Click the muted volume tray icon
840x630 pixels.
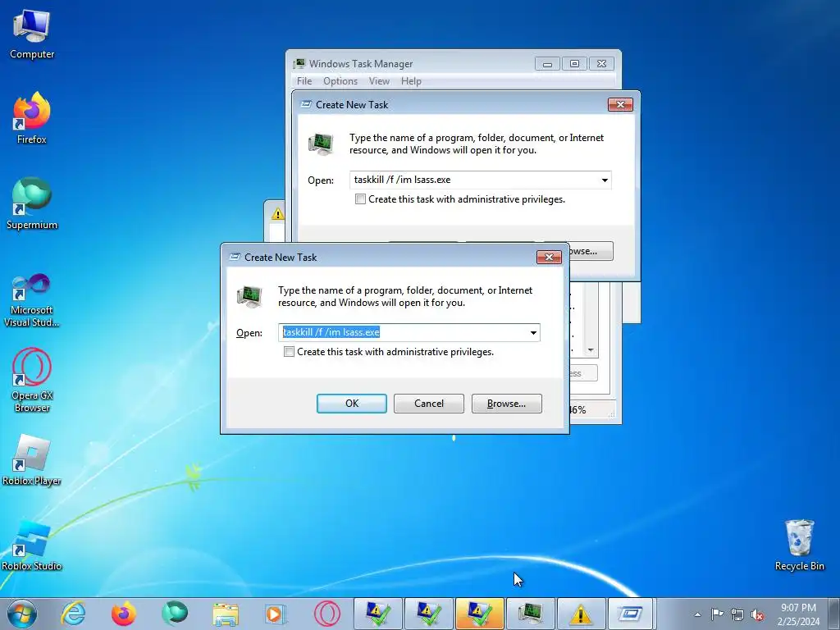click(x=757, y=615)
